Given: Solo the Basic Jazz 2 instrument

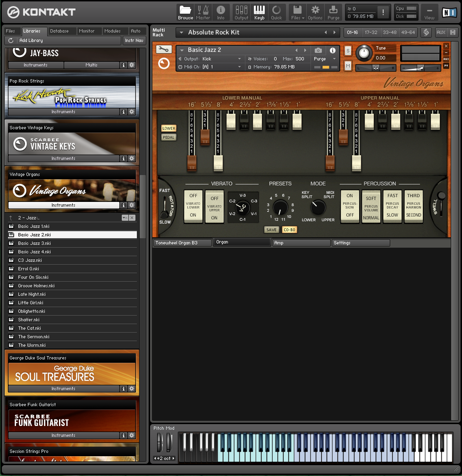Looking at the screenshot, I should [x=348, y=50].
